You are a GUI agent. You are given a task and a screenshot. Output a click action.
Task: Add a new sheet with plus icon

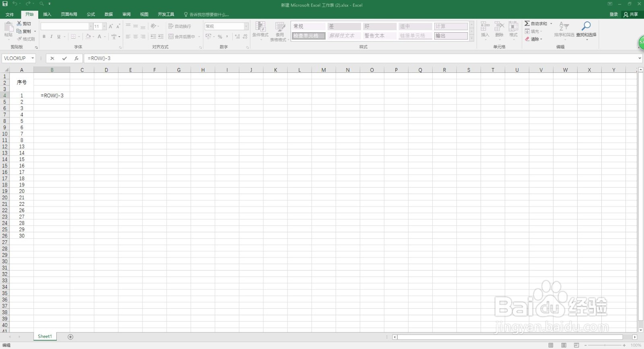coord(70,337)
